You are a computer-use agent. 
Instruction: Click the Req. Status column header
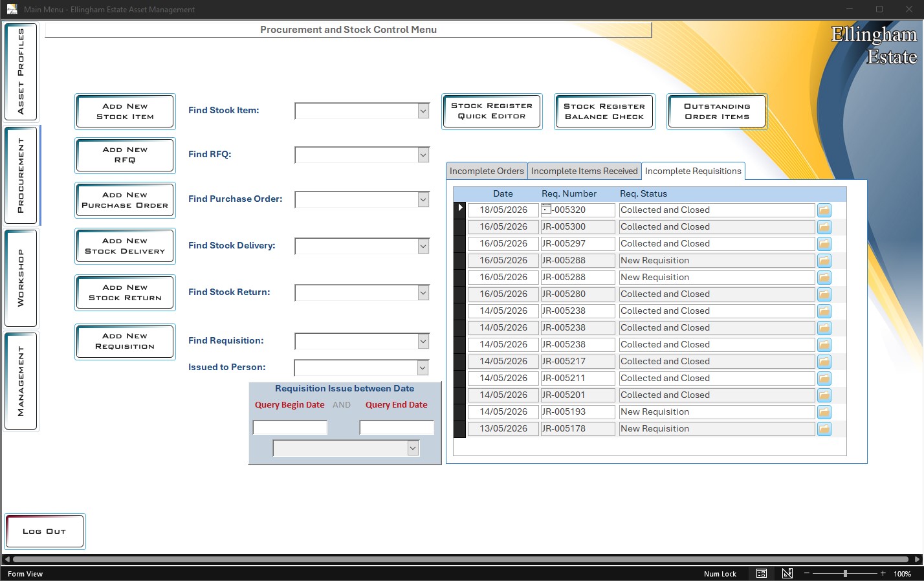643,193
